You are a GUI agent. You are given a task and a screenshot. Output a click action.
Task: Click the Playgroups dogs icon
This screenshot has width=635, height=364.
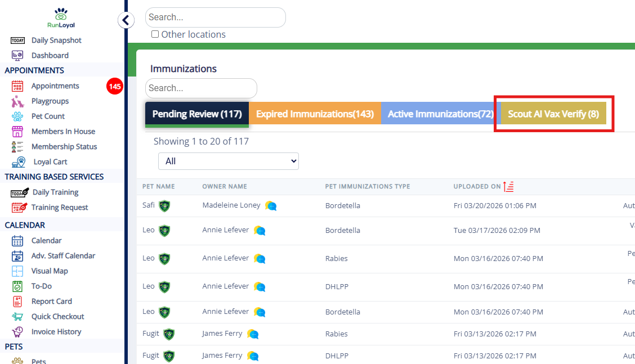[x=17, y=101]
